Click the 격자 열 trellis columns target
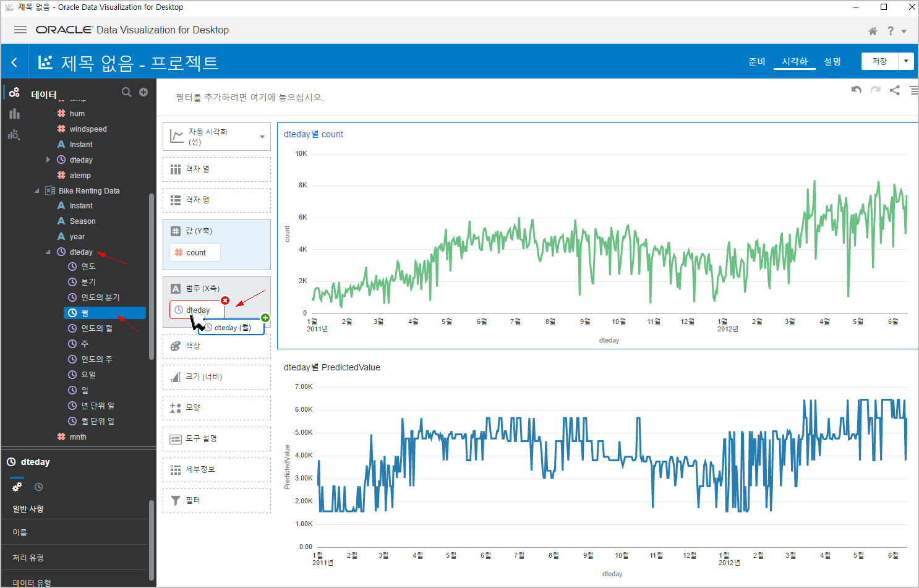The image size is (919, 588). click(x=216, y=169)
